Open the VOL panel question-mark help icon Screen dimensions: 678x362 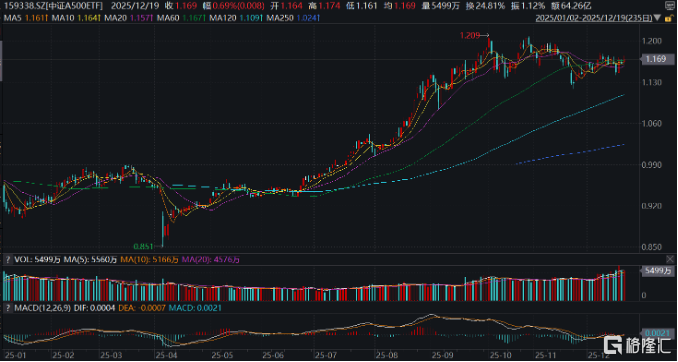[x=7, y=259]
